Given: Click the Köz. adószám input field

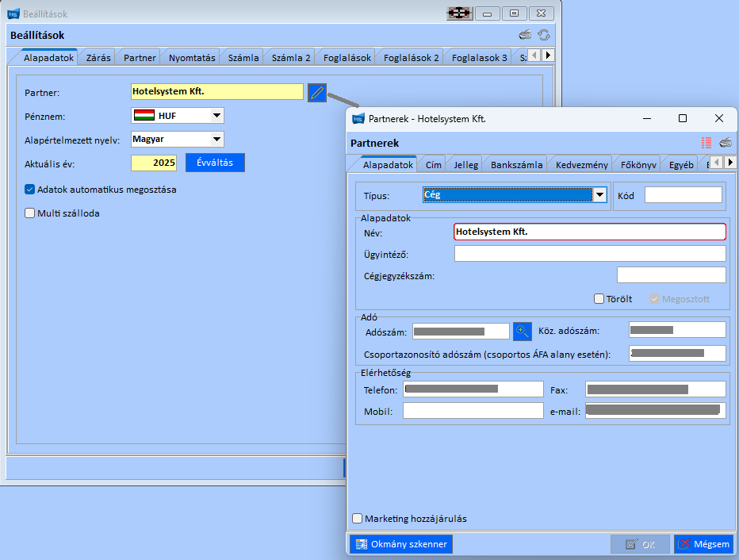Looking at the screenshot, I should click(x=677, y=330).
